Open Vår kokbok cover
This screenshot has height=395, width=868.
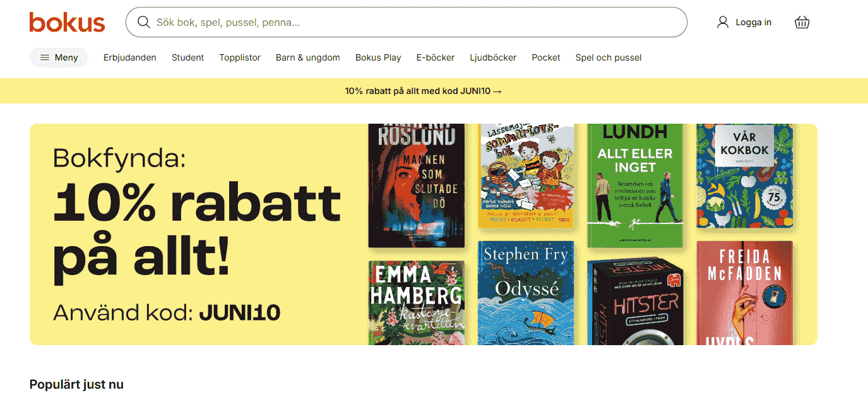(744, 175)
